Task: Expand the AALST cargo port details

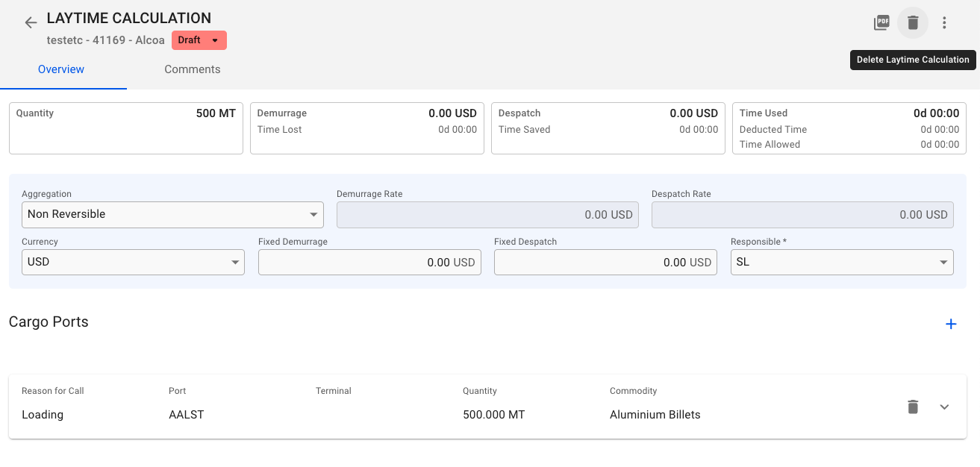Action: [x=944, y=407]
